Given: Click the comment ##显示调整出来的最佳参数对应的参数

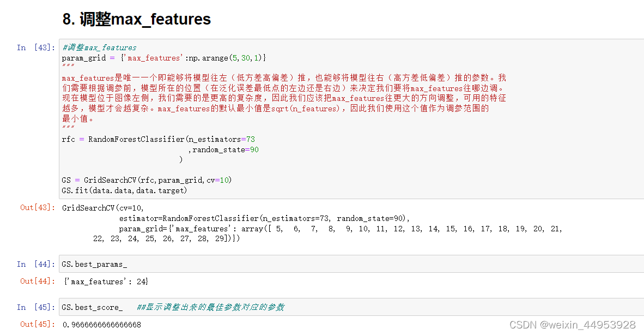Looking at the screenshot, I should click(x=210, y=307).
